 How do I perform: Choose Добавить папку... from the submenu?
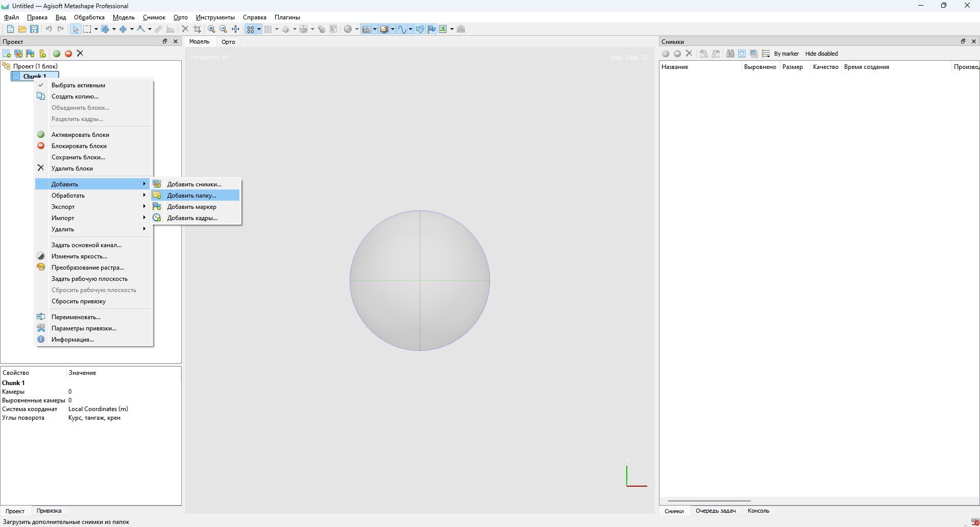coord(195,196)
